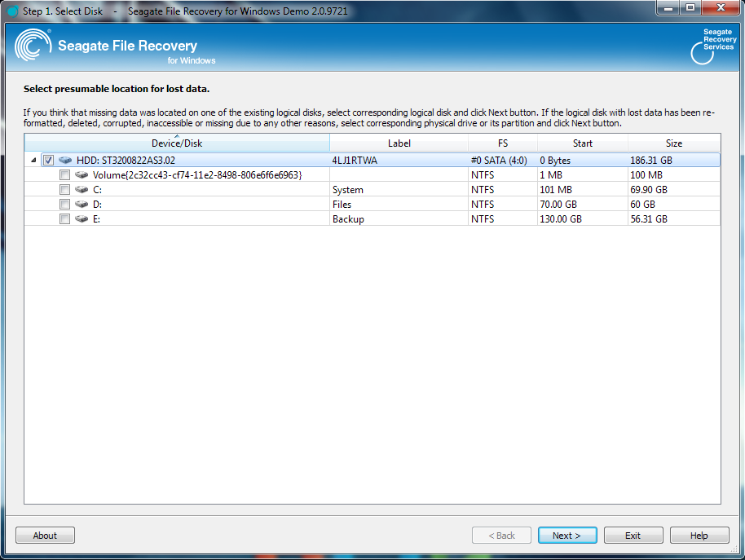Open the Seagate Recovery Services logo link
Screen dimensions: 745x560
coord(712,46)
